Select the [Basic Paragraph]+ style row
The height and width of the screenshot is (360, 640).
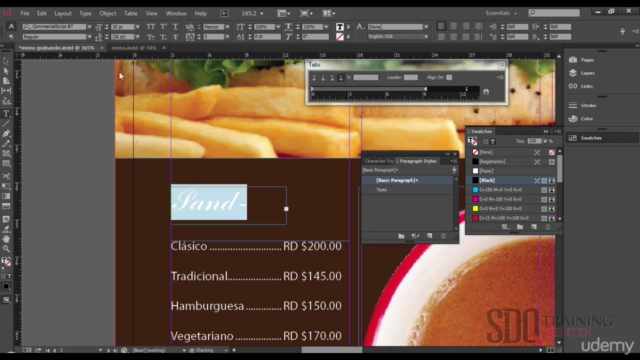(408, 180)
